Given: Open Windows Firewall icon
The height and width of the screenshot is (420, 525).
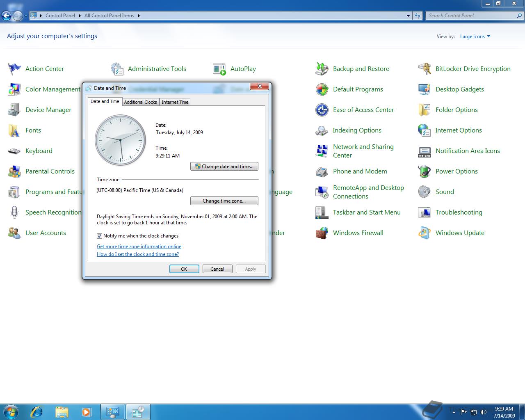Looking at the screenshot, I should click(322, 233).
